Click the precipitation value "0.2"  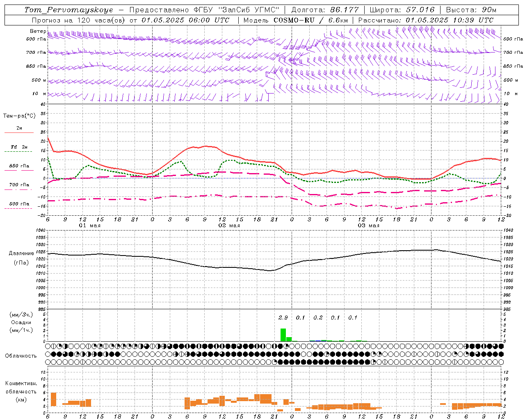[x=318, y=317]
